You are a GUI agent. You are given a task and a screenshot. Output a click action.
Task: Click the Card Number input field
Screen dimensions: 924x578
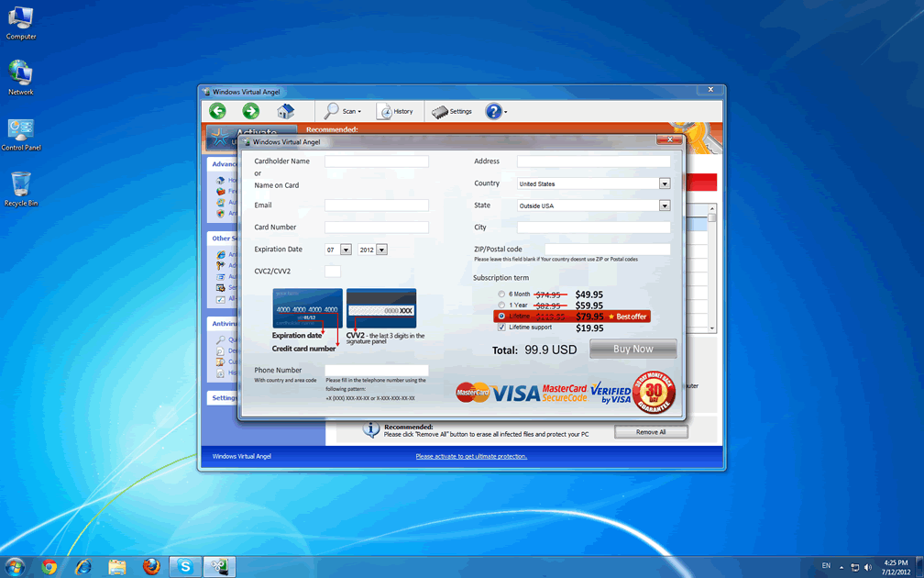click(376, 228)
